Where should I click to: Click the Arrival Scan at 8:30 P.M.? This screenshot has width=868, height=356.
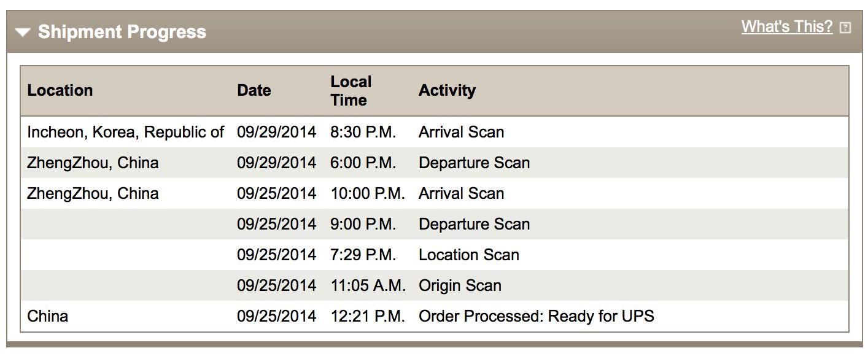(461, 132)
